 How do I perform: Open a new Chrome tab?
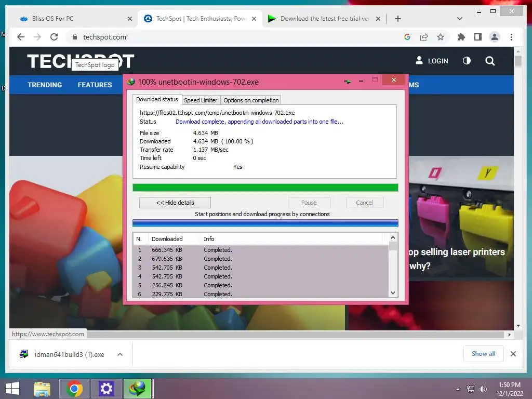[x=397, y=19]
